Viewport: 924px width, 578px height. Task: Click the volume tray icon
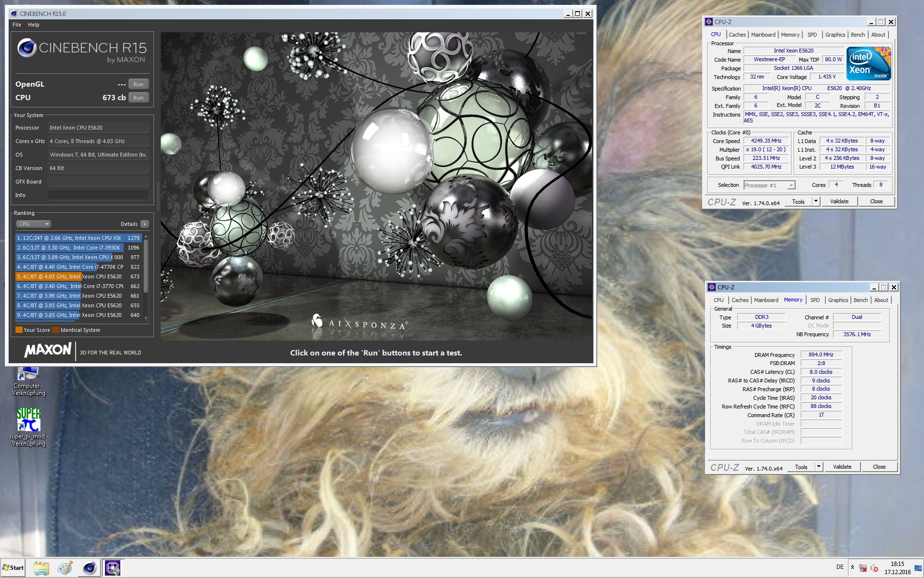(874, 568)
